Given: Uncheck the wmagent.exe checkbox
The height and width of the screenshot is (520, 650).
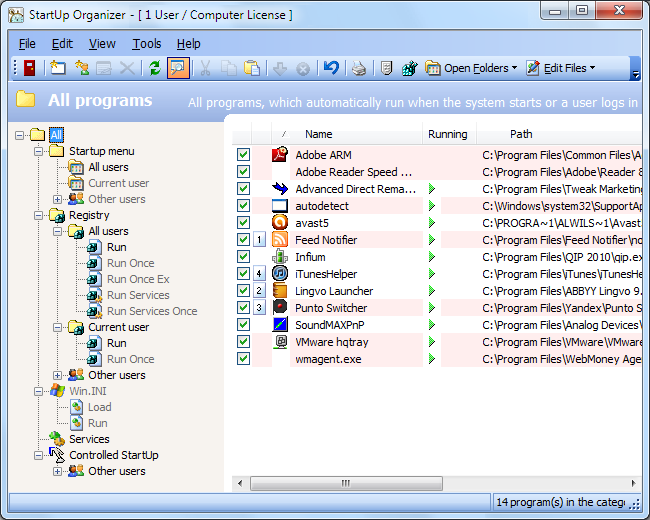Looking at the screenshot, I should click(x=243, y=359).
